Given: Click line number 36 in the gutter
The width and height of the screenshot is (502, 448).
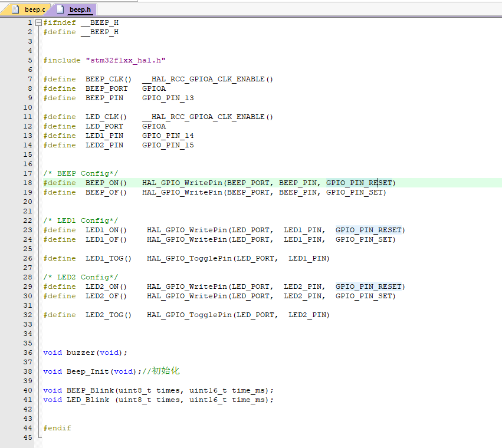Looking at the screenshot, I should pyautogui.click(x=29, y=353).
